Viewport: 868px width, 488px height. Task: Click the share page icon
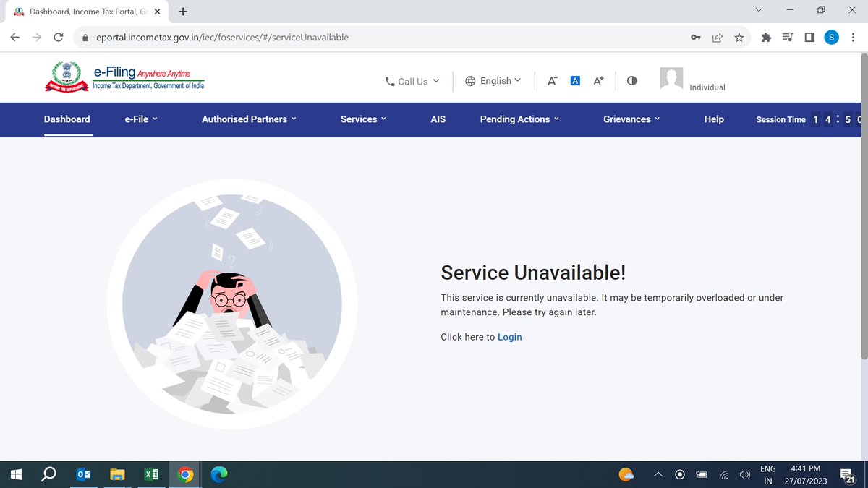point(718,38)
